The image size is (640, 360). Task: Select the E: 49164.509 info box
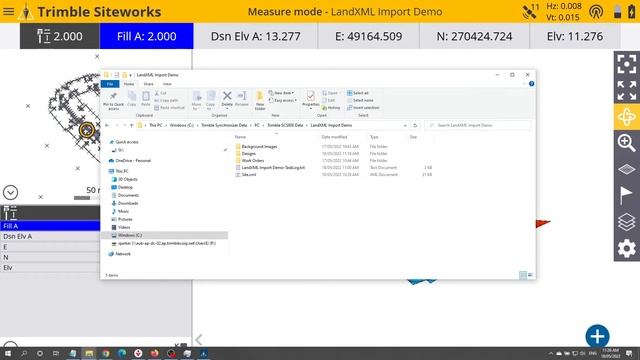tap(369, 36)
